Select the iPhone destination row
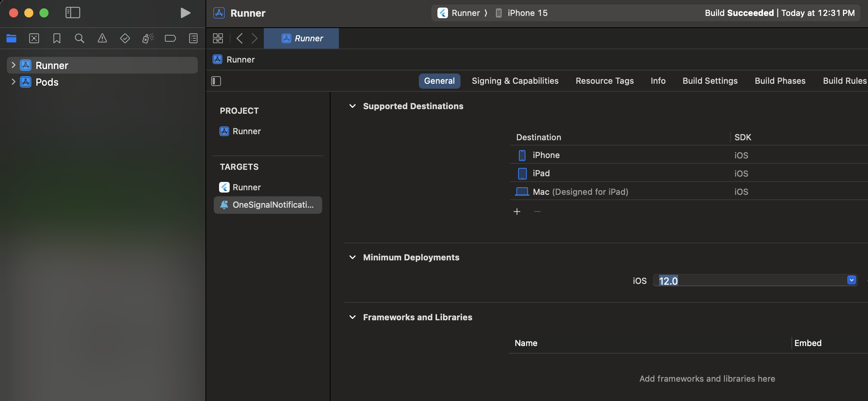Screen dimensions: 868x401 coord(689,155)
